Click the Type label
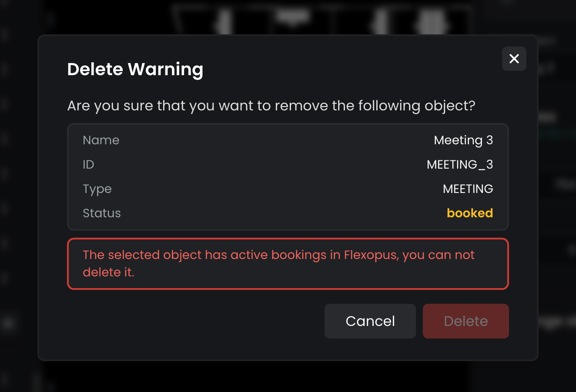Viewport: 576px width, 392px height. pyautogui.click(x=97, y=189)
